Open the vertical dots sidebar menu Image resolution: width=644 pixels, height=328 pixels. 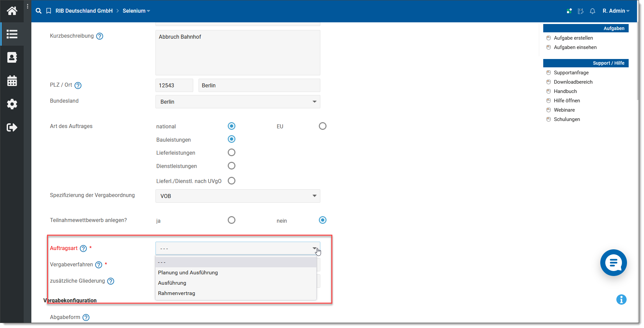point(27,6)
